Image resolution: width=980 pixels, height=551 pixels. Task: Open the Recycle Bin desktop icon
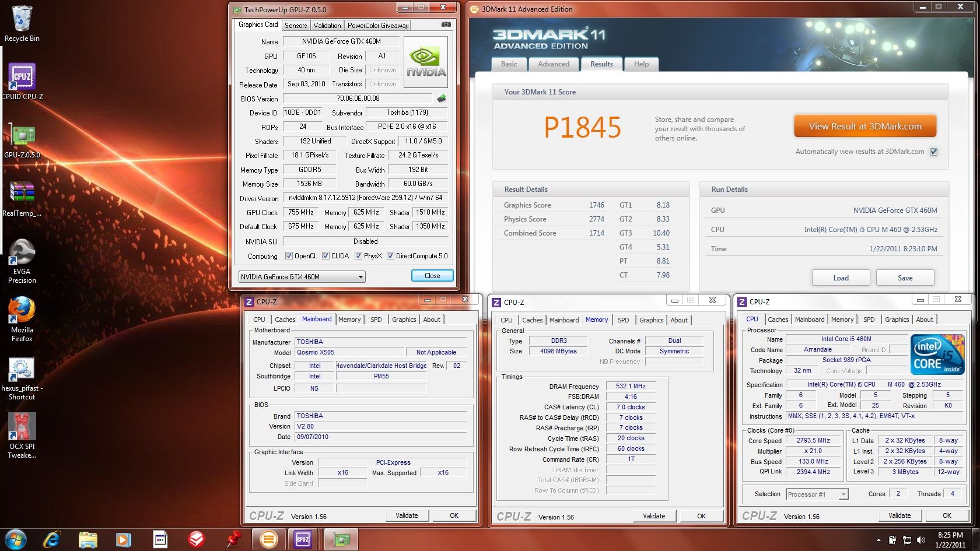(22, 24)
